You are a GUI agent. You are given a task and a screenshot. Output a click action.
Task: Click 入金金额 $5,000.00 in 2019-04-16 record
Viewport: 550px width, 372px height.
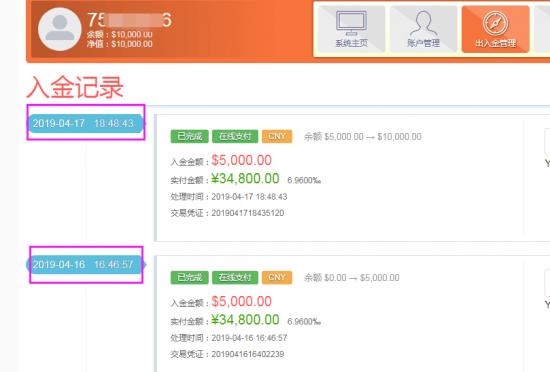point(241,302)
